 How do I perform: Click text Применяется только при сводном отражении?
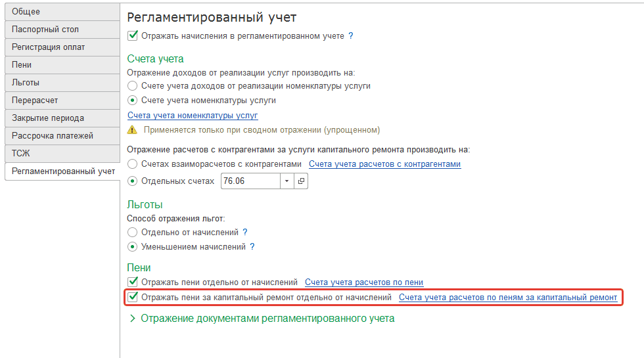point(262,130)
